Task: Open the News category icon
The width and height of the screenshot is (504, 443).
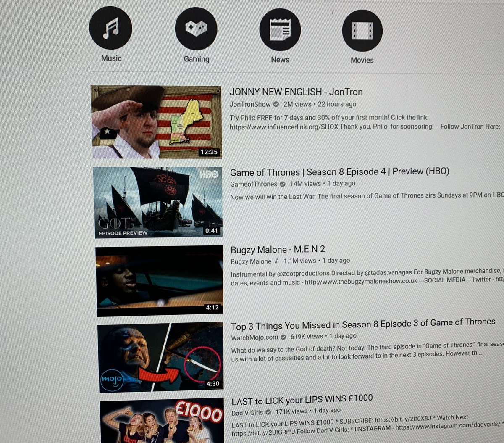Action: tap(280, 29)
